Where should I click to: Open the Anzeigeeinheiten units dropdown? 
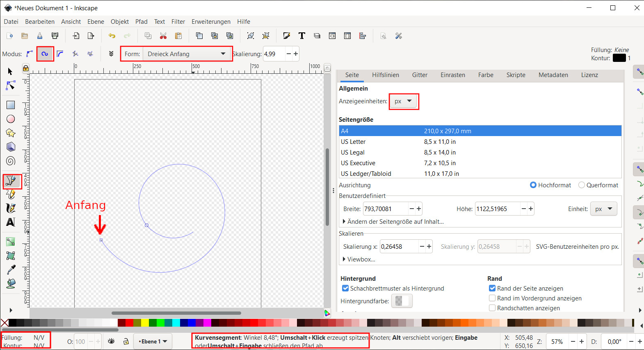(403, 101)
